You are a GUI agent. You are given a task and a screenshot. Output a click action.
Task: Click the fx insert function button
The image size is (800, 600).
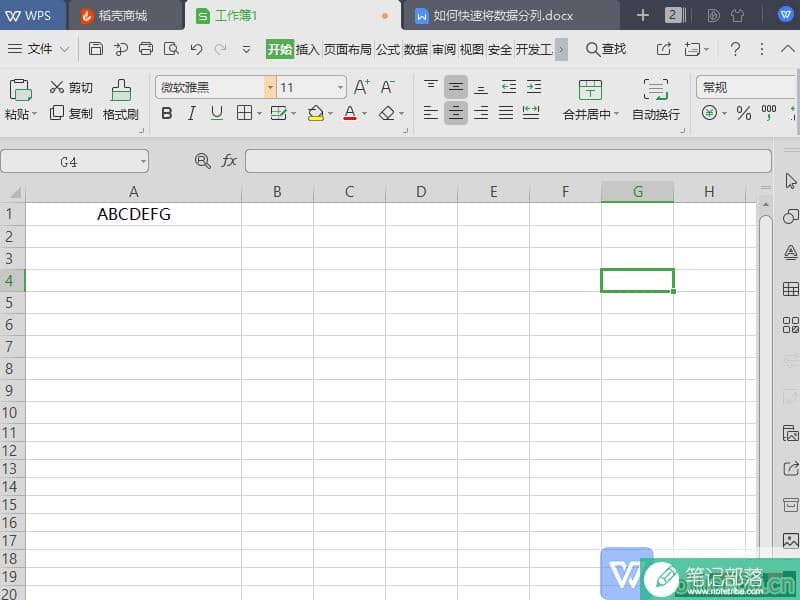[x=229, y=161]
